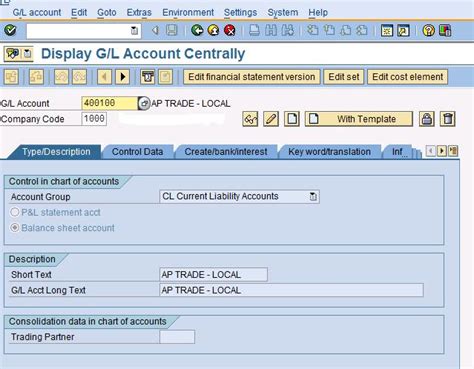474x369 pixels.
Task: Click the Next Page icon
Action: (x=346, y=30)
